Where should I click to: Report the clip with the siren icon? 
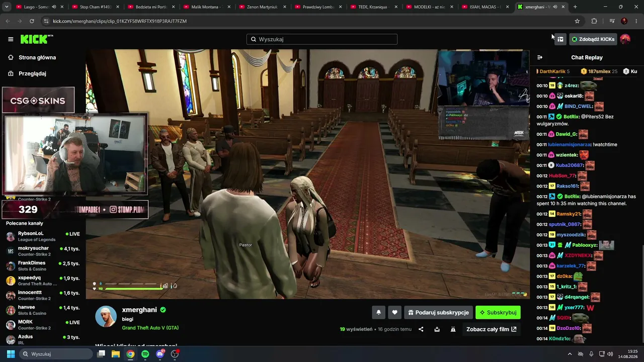point(453,329)
